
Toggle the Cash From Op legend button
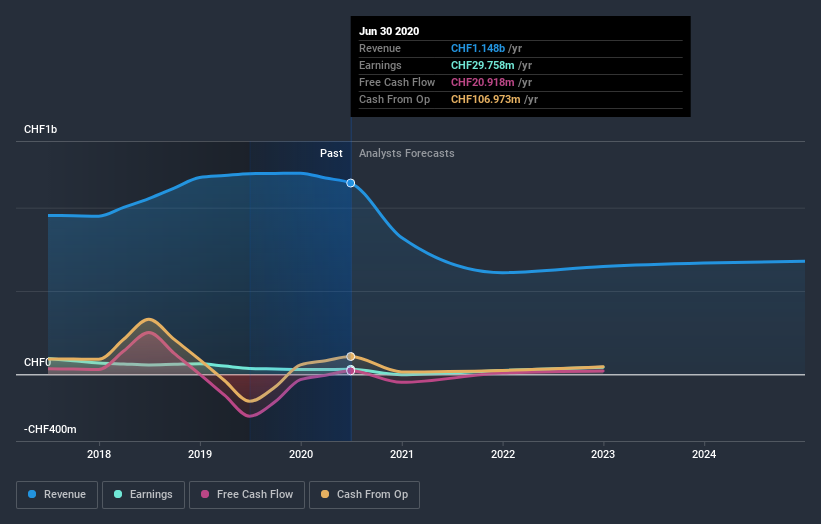[x=364, y=495]
